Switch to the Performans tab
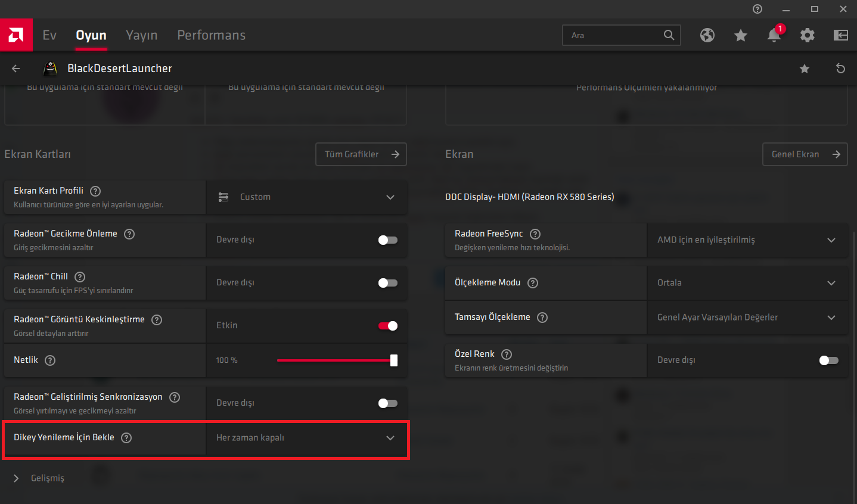 (x=211, y=35)
